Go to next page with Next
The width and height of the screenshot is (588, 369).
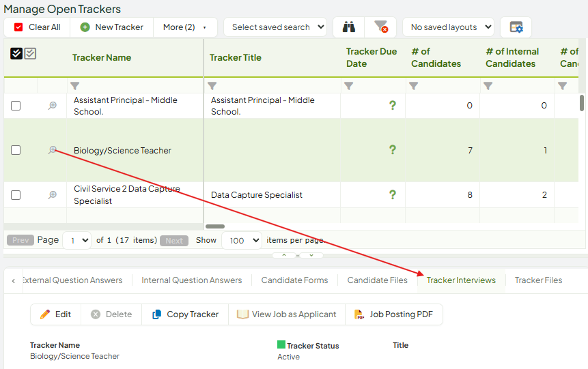coord(174,241)
